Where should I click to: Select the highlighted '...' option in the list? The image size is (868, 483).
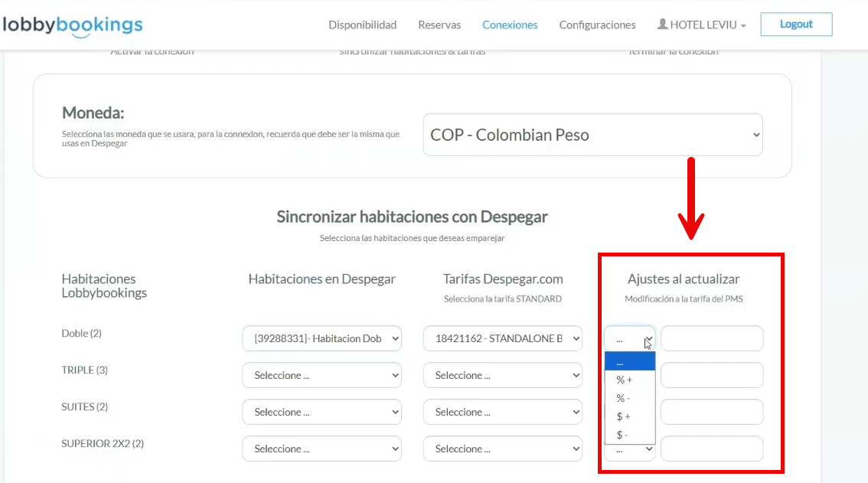tap(630, 362)
